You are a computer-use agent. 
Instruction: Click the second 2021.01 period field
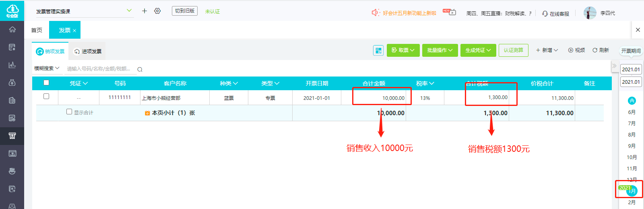click(631, 82)
